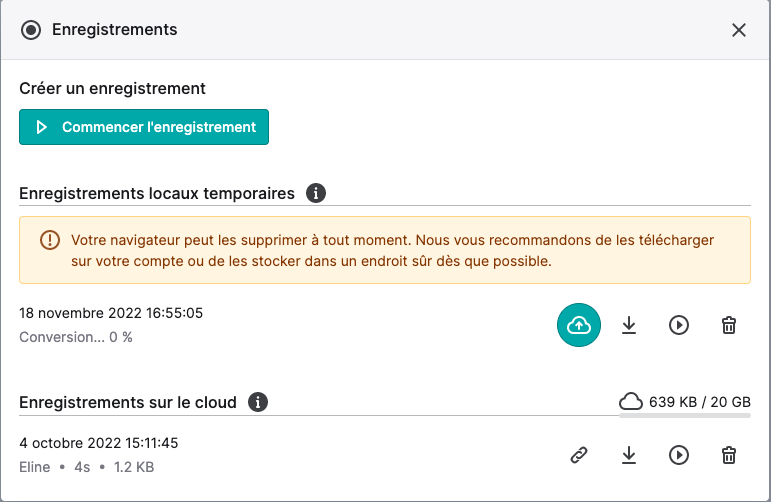Delete the 18 novembre 2022 local recording
The height and width of the screenshot is (502, 771).
coord(729,325)
